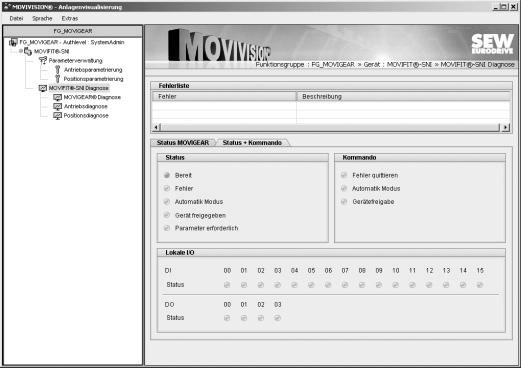Click the Positionsparametrierung wrench icon
The height and width of the screenshot is (368, 521).
tap(57, 79)
